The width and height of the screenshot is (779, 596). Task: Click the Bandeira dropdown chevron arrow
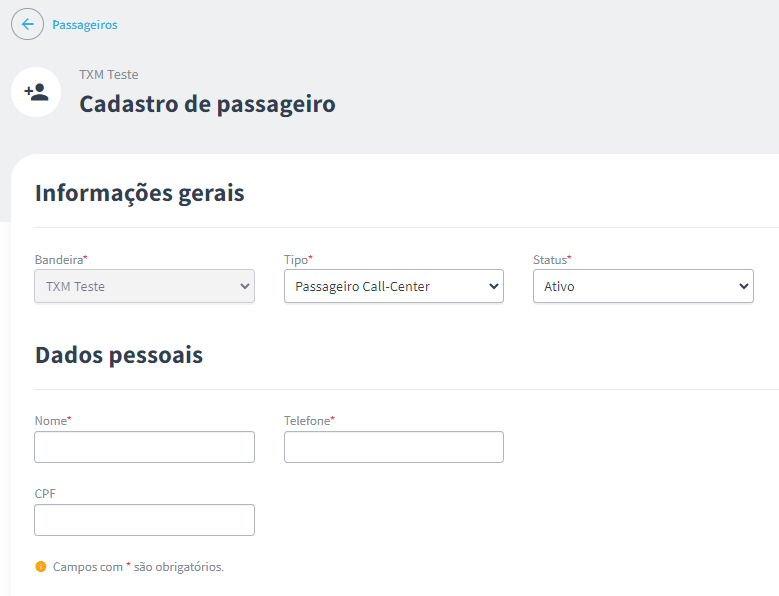pyautogui.click(x=244, y=286)
